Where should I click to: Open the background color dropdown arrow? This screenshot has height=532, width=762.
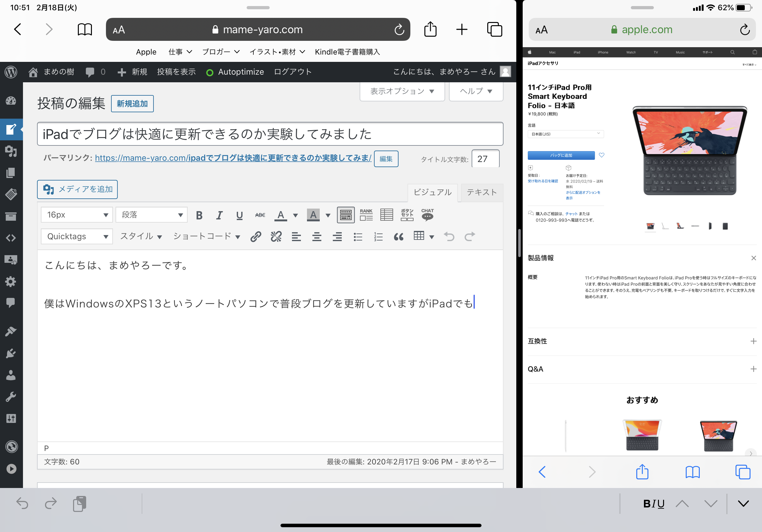point(328,215)
